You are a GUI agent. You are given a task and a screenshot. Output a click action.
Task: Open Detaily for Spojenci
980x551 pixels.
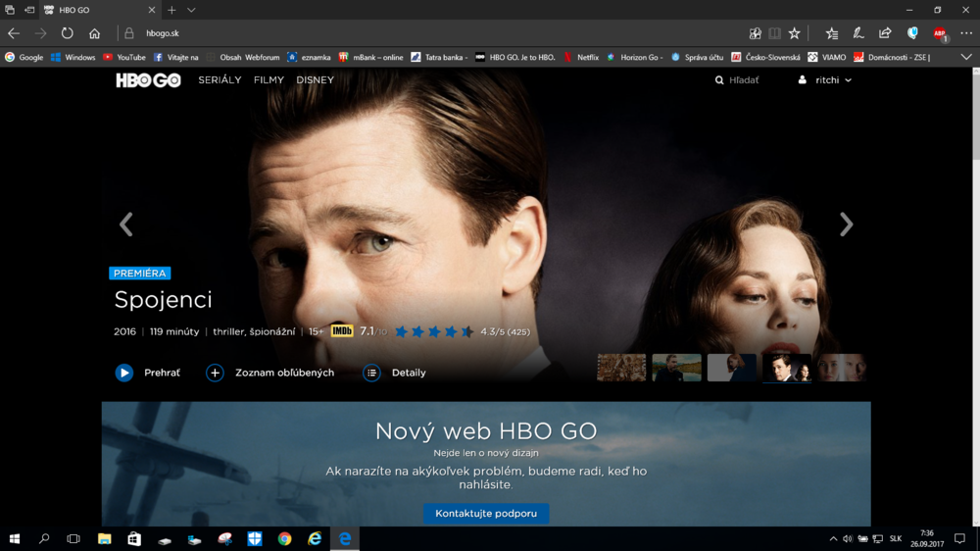[x=371, y=373]
